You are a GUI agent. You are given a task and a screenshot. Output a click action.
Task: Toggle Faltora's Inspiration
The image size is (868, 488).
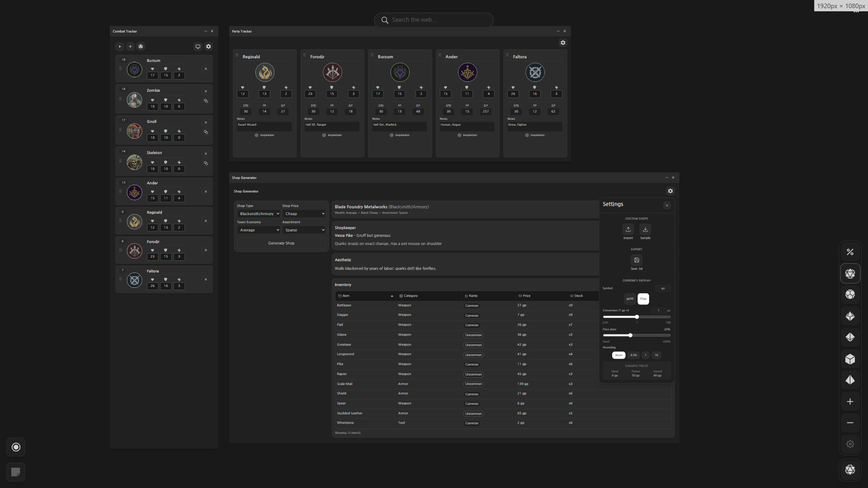pos(527,135)
